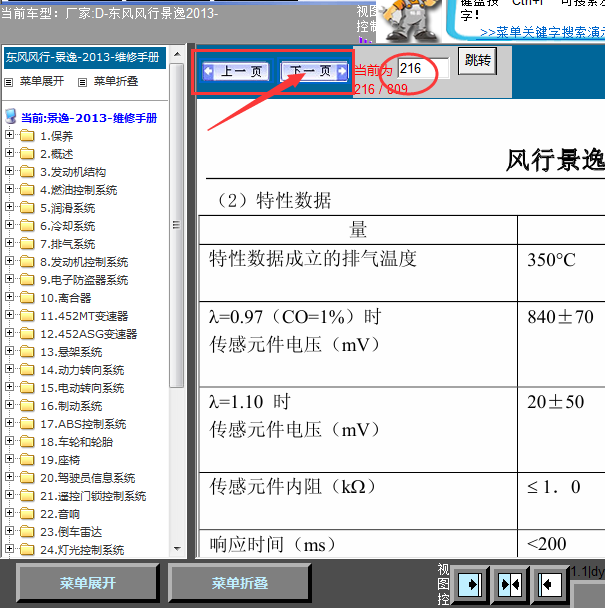Click the sidebar scrollbar up arrow
The image size is (605, 608).
point(177,54)
